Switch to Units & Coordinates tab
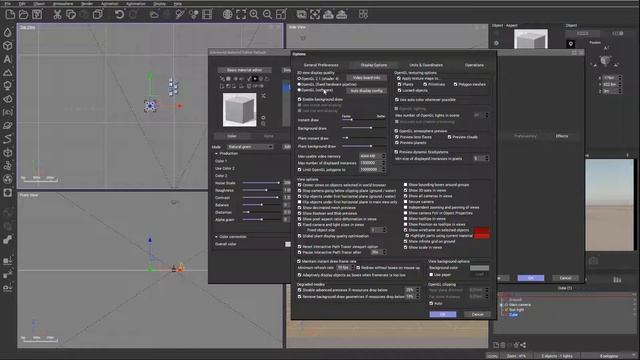This screenshot has width=640, height=360. click(x=426, y=65)
